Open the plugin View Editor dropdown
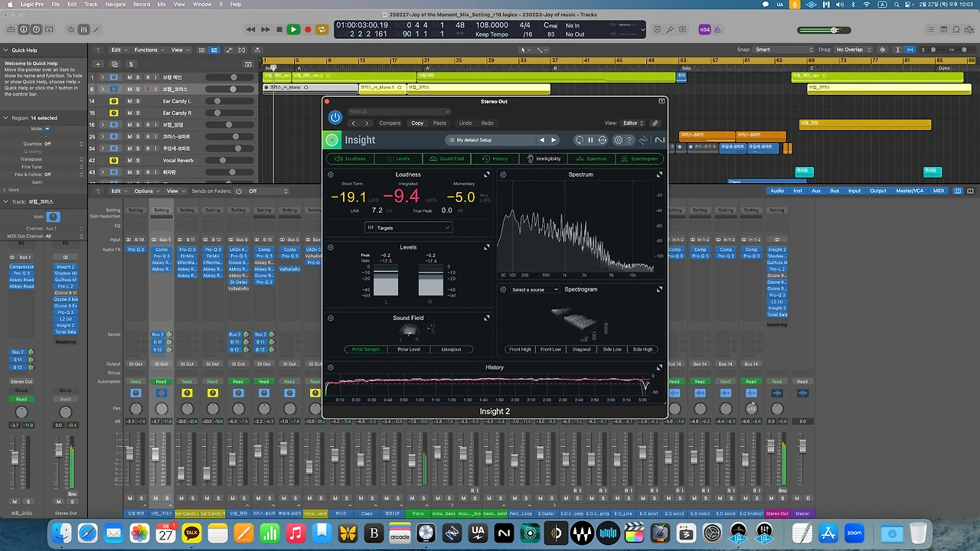 632,122
